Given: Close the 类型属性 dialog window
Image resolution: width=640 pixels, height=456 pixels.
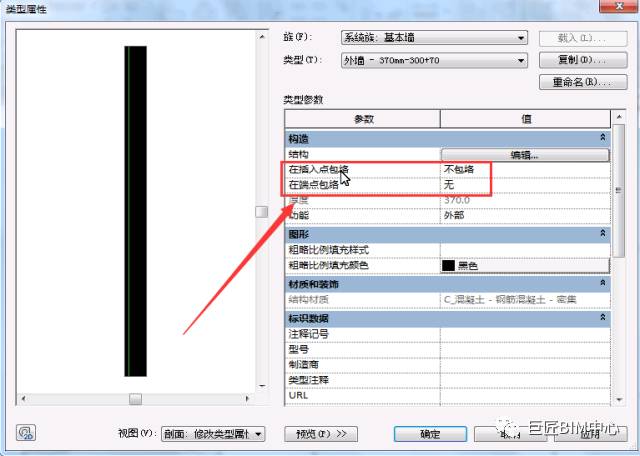Looking at the screenshot, I should tap(619, 5).
